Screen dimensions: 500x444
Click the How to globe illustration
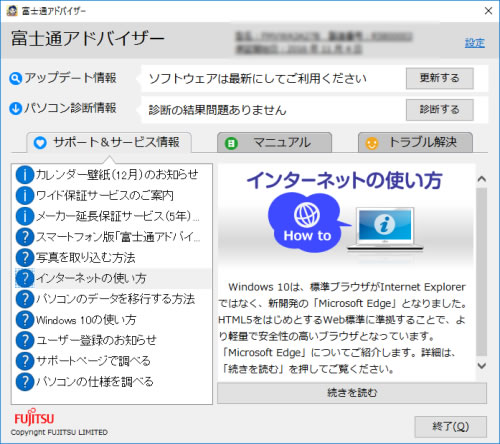click(x=308, y=222)
